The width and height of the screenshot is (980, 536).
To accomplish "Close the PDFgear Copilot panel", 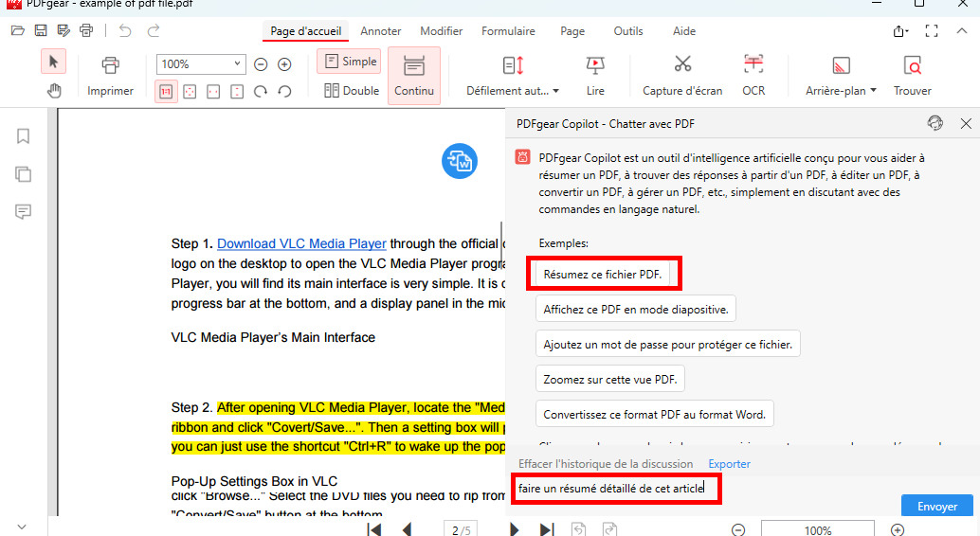I will click(x=966, y=124).
